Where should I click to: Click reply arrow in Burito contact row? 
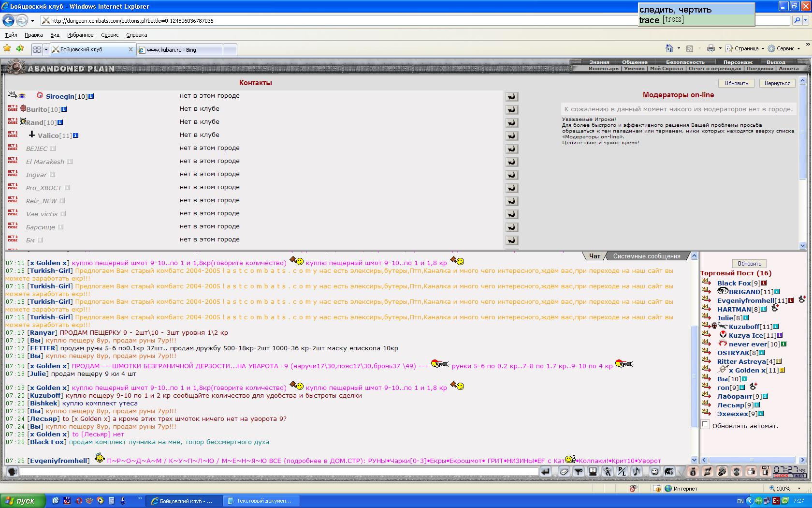(x=511, y=109)
